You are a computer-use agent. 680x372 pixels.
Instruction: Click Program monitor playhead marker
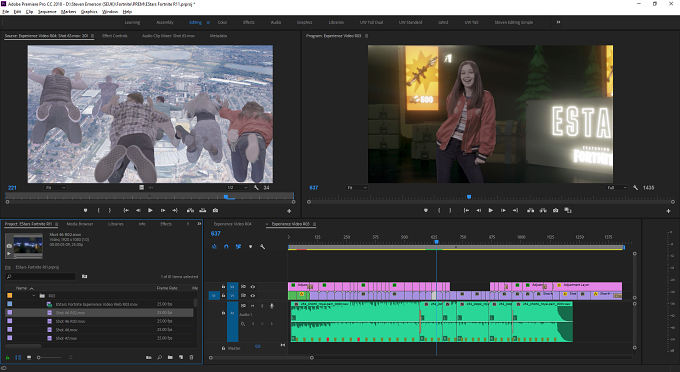point(469,197)
